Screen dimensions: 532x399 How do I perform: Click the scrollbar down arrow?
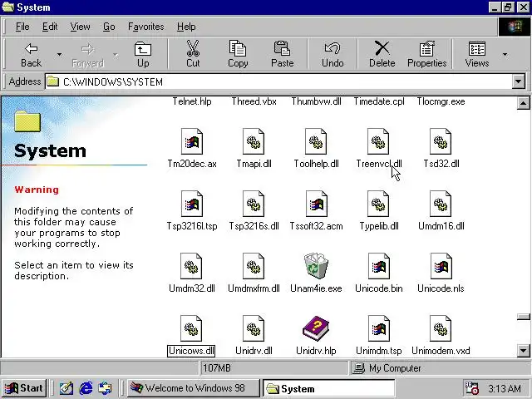[523, 351]
